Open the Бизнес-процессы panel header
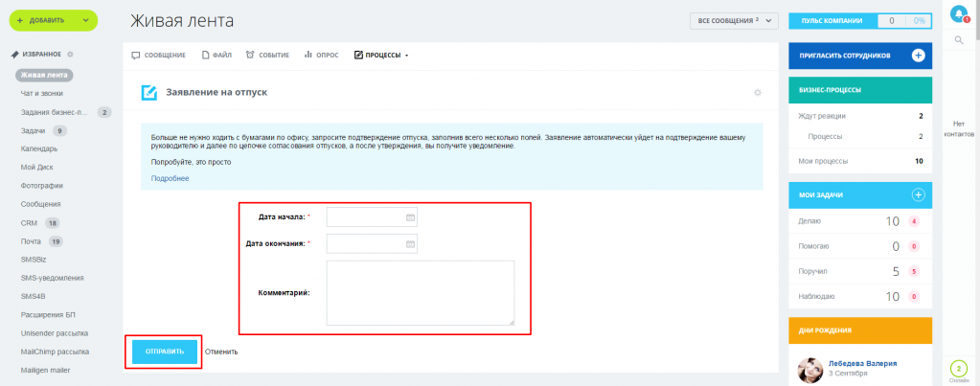980x386 pixels. coord(860,90)
